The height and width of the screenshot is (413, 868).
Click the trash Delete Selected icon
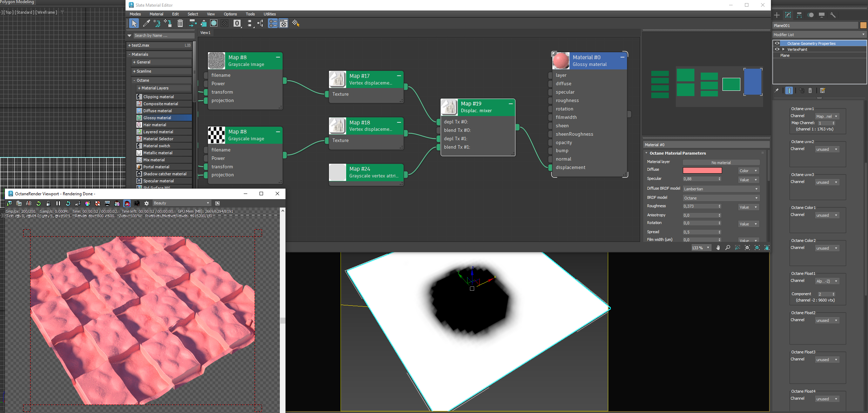click(180, 23)
